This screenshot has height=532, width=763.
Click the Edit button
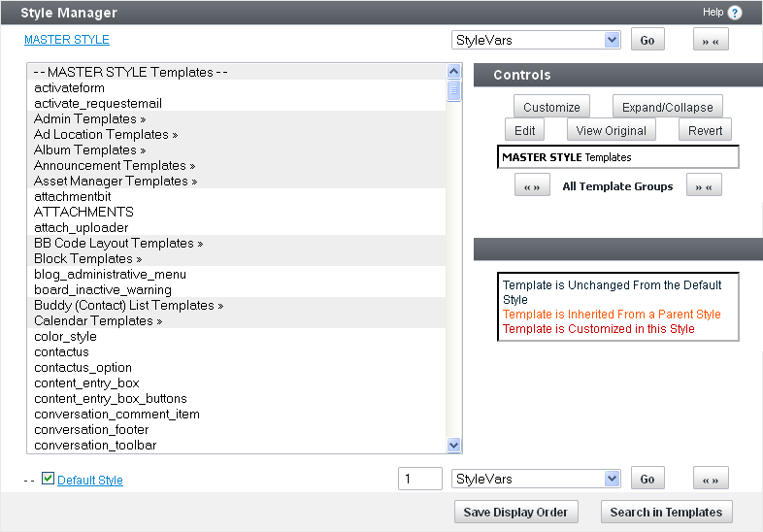click(x=524, y=130)
